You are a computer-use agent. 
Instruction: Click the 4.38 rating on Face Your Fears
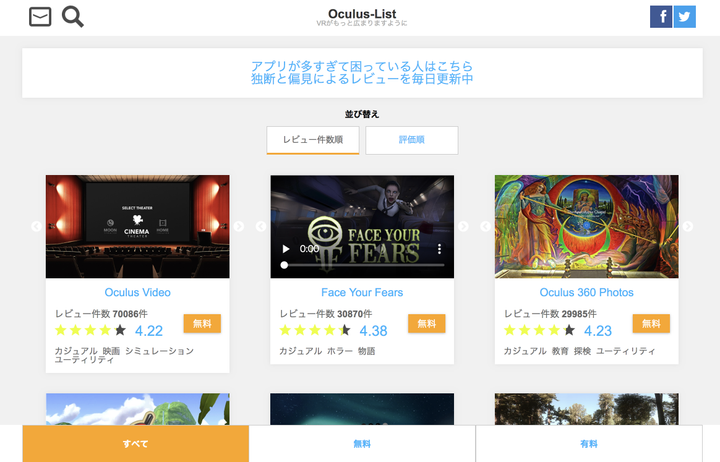click(373, 331)
